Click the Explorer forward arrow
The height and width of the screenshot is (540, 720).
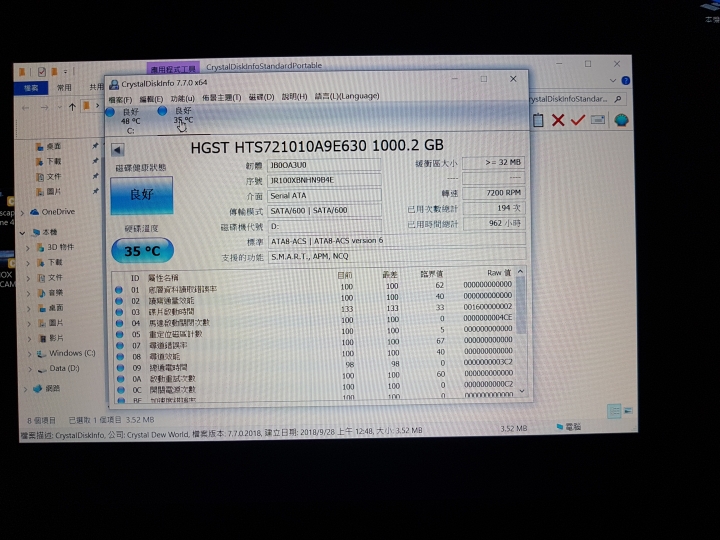(44, 107)
